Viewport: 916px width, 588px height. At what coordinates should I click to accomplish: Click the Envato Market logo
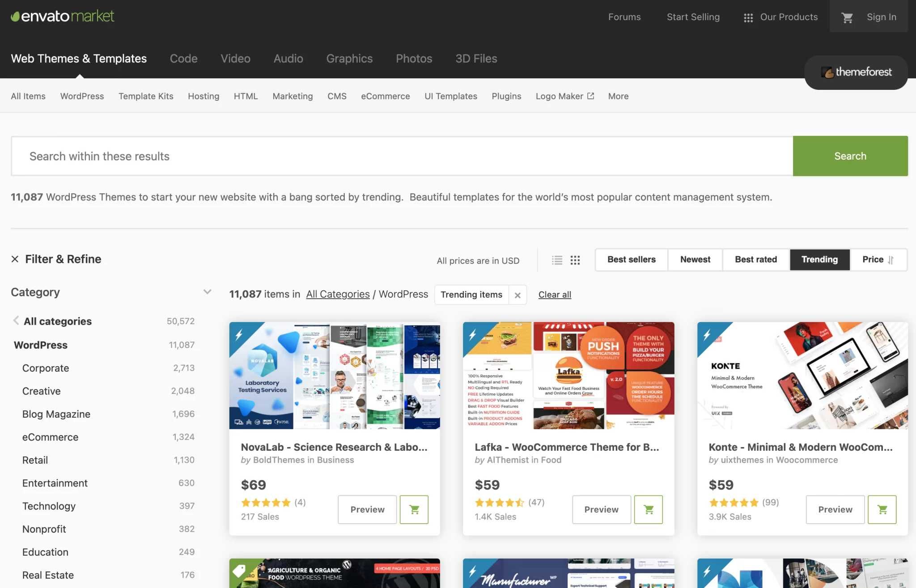coord(63,17)
